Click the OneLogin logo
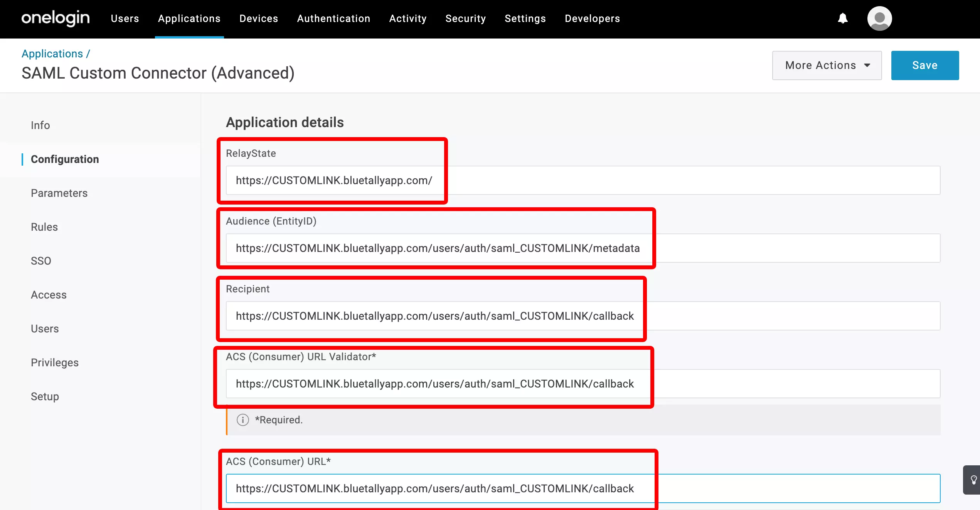980x510 pixels. pos(56,18)
